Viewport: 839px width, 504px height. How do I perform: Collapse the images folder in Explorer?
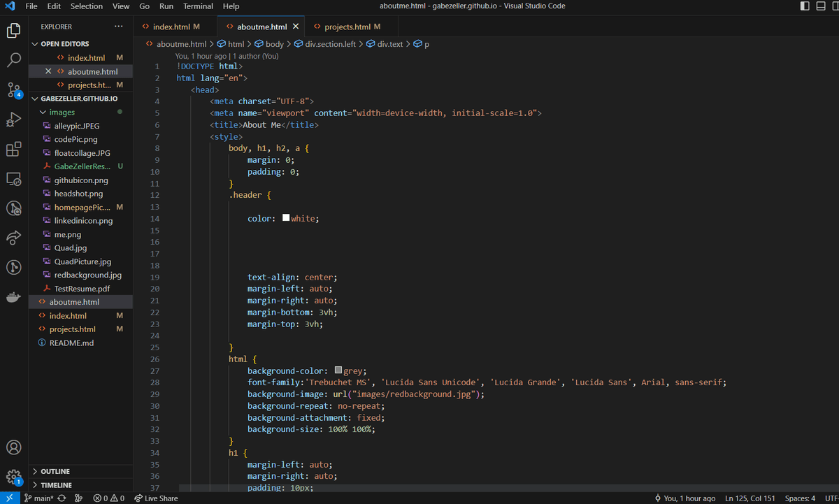pos(62,112)
